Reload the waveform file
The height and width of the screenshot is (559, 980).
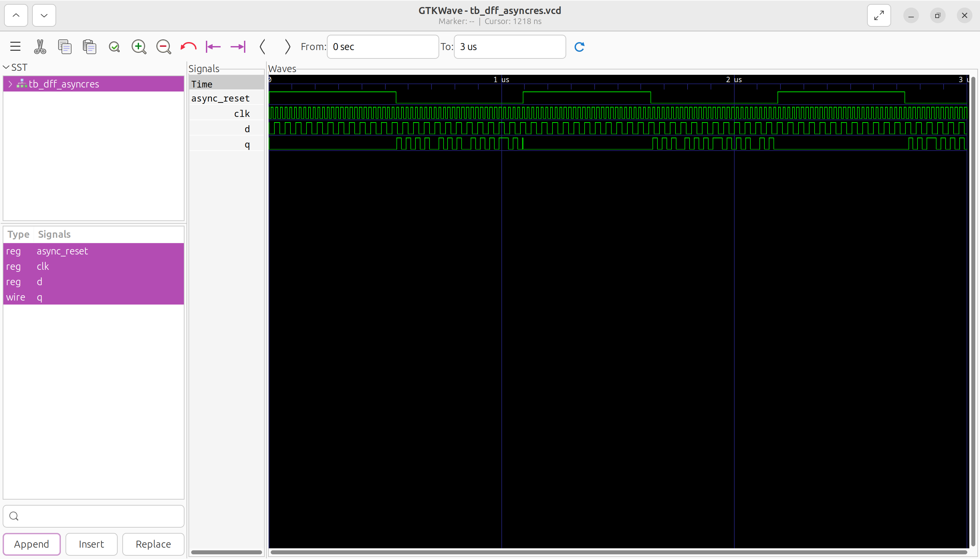coord(579,46)
